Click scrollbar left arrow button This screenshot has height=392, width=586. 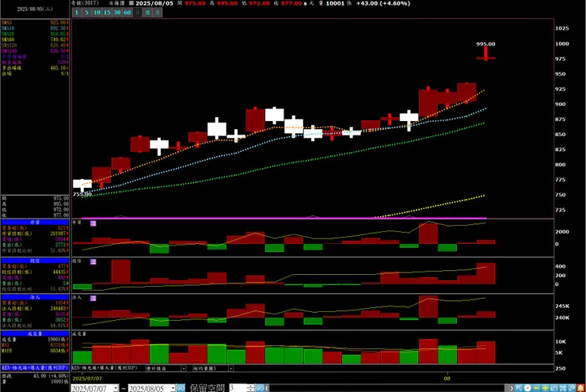click(267, 388)
